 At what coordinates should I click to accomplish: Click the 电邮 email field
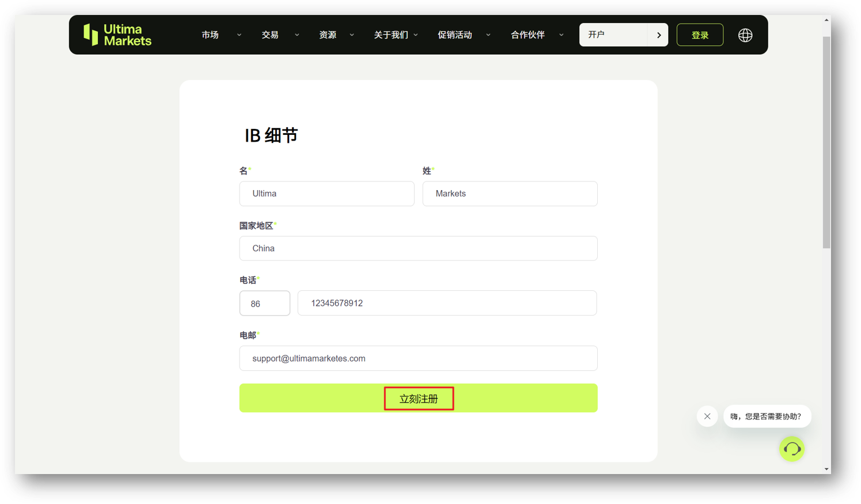pos(419,358)
